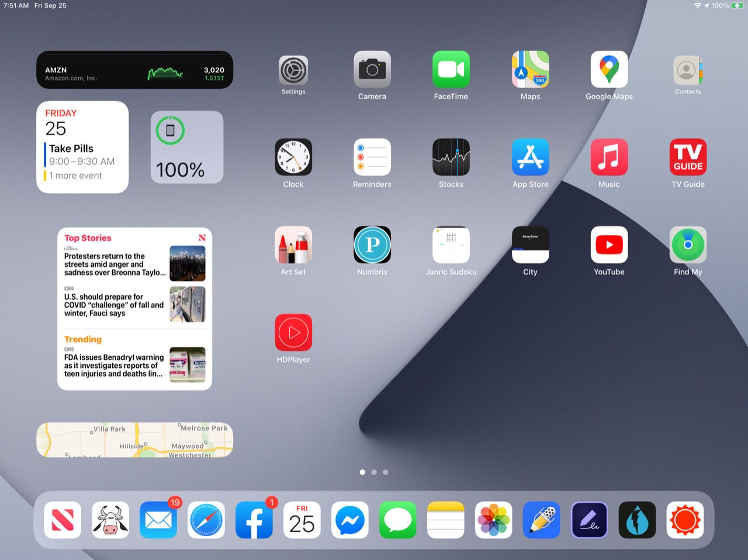Open the Stocks app

coord(451,157)
